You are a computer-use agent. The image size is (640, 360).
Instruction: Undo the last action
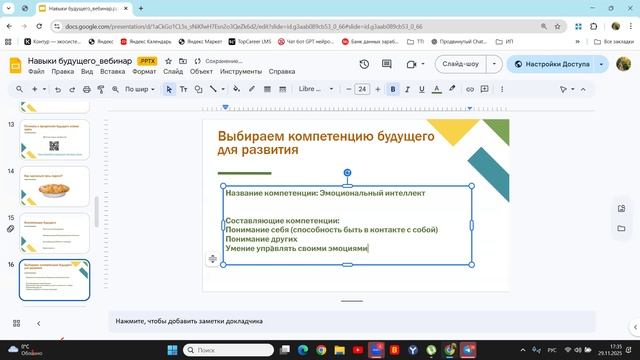58,89
